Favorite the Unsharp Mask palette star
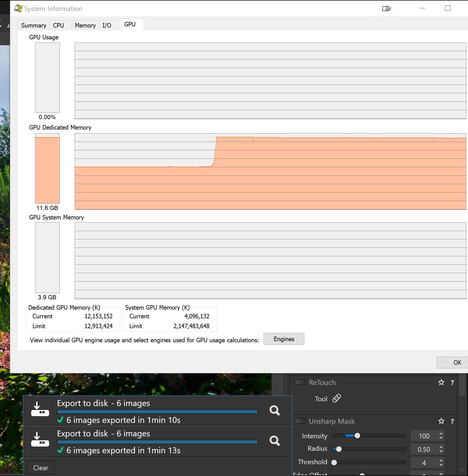Image resolution: width=468 pixels, height=476 pixels. tap(441, 421)
